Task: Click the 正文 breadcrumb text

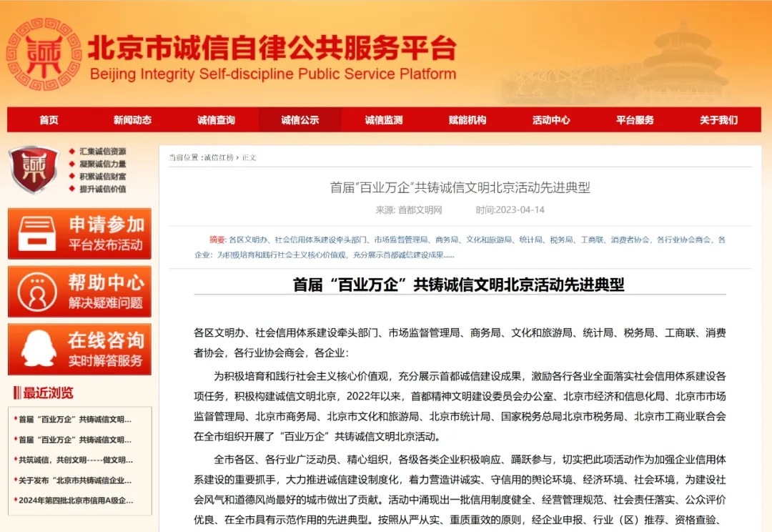Action: 249,157
